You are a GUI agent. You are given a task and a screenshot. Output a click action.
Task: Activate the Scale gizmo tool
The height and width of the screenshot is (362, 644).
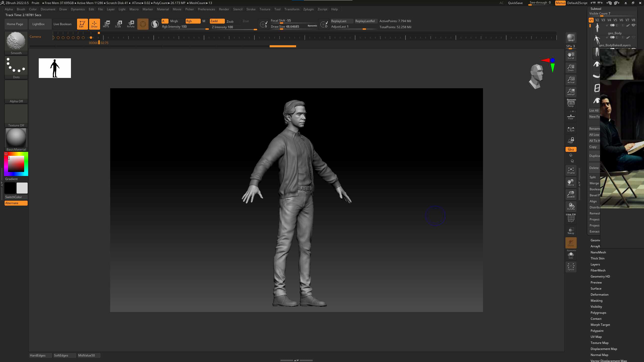click(118, 24)
